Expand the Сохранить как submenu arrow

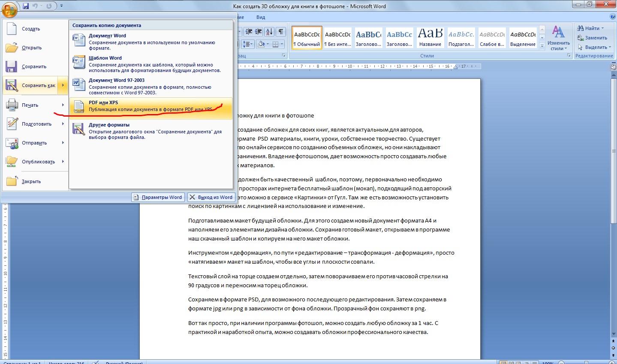click(x=63, y=85)
